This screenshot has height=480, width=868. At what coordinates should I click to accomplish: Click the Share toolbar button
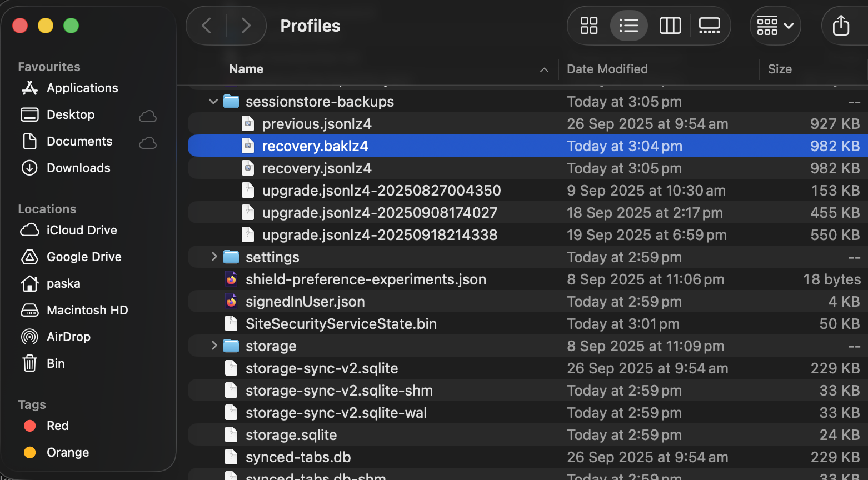[x=841, y=26]
